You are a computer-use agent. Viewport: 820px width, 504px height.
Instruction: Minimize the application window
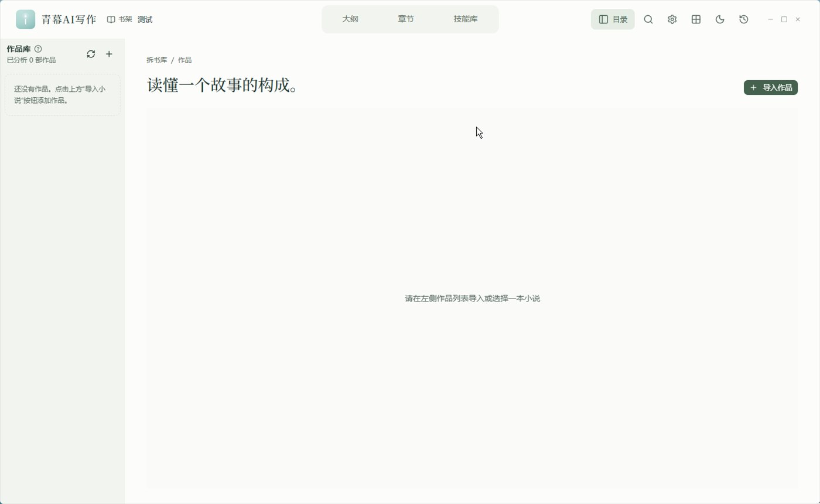771,19
